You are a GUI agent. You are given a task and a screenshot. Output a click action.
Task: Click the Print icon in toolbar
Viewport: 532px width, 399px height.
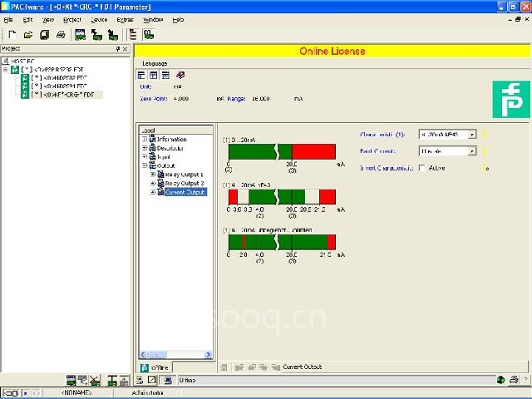[61, 35]
